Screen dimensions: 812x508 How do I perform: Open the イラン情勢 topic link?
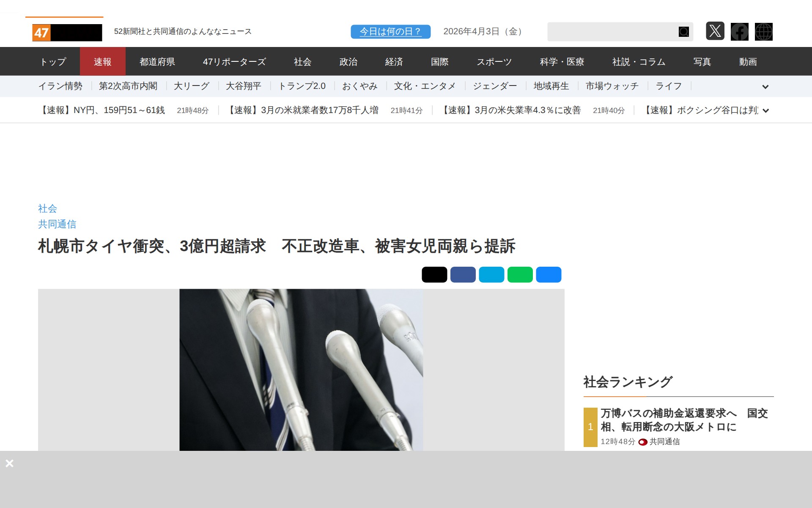pos(60,86)
